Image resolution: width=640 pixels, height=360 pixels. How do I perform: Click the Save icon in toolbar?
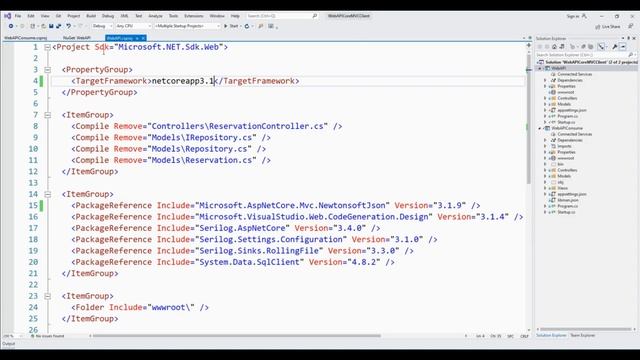[x=51, y=26]
